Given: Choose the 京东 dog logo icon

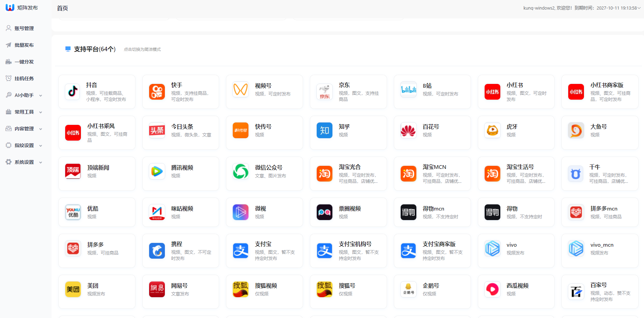Looking at the screenshot, I should 325,92.
